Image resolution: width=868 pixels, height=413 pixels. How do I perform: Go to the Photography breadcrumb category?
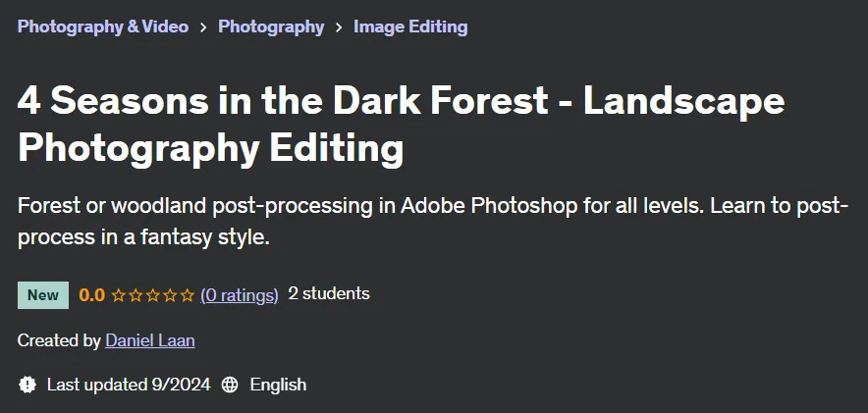[x=271, y=26]
